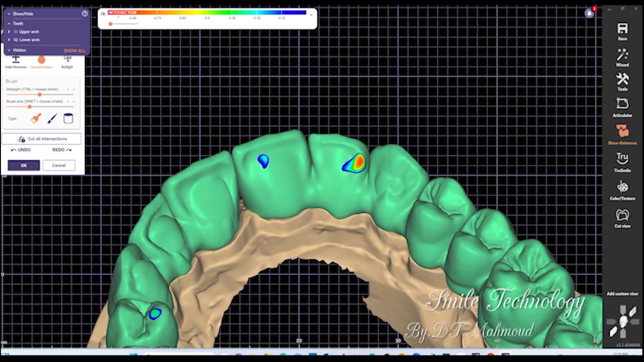Open the Color/Texture settings
The image size is (644, 362).
pos(622,190)
